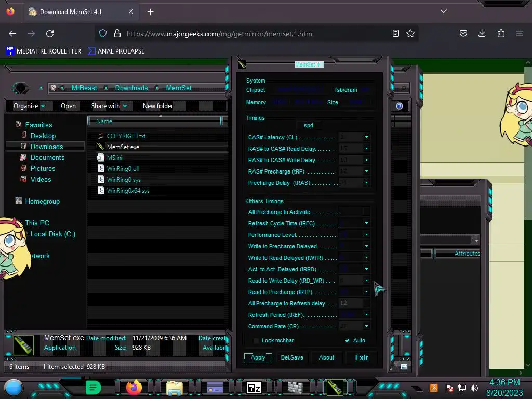Click Del.Save in MemSet
The image size is (532, 399).
(x=292, y=357)
